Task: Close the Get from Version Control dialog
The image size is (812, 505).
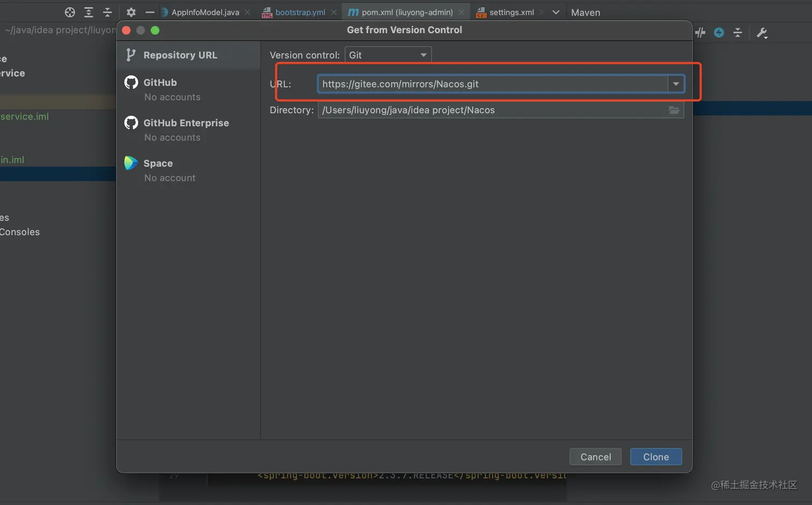Action: [x=126, y=30]
